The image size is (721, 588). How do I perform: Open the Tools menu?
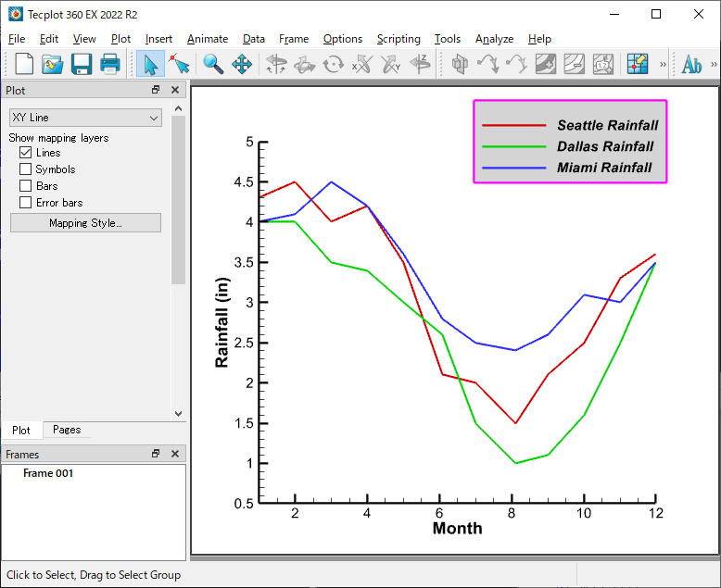pos(448,39)
